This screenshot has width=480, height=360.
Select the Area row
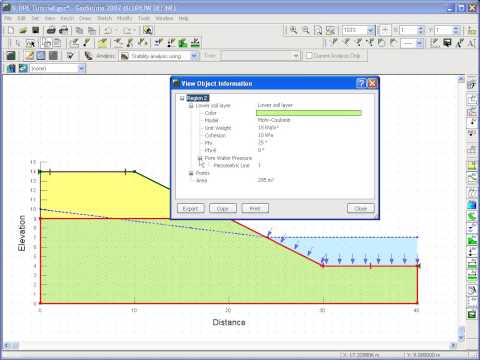pyautogui.click(x=202, y=180)
